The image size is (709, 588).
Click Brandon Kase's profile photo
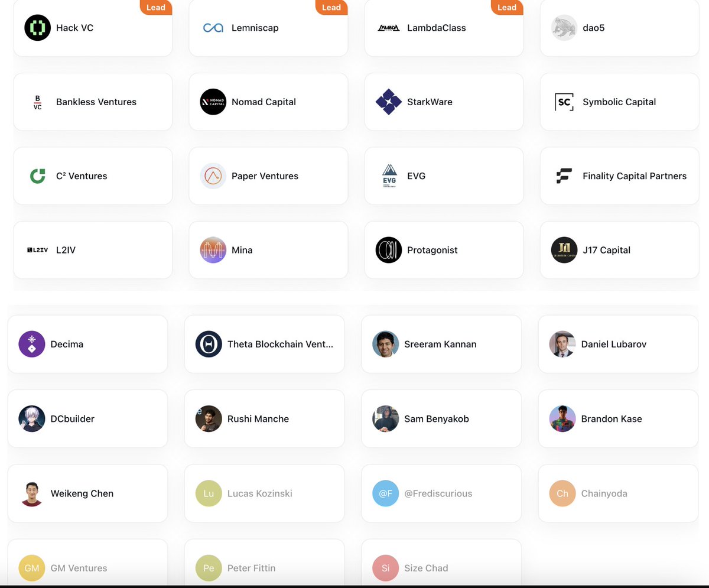562,418
